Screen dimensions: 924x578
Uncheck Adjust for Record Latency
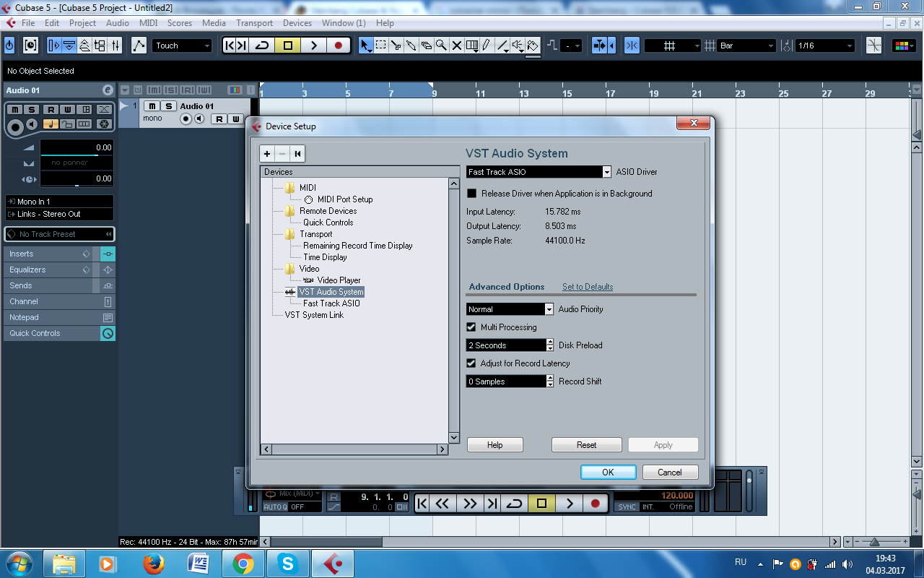click(471, 363)
